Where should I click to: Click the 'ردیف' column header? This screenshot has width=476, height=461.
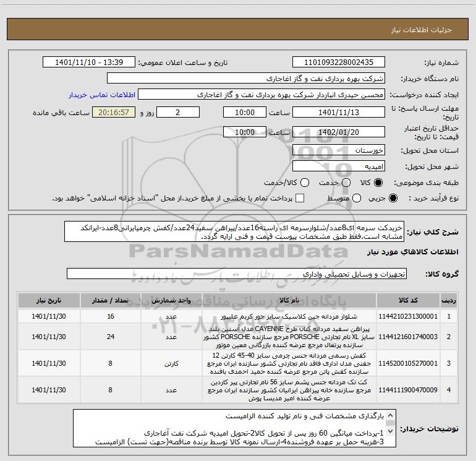point(449,300)
